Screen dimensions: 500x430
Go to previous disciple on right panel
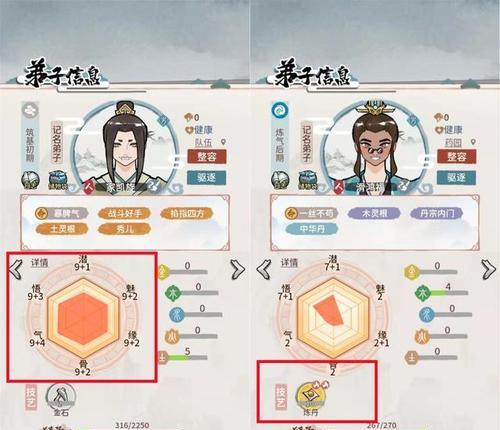[264, 269]
